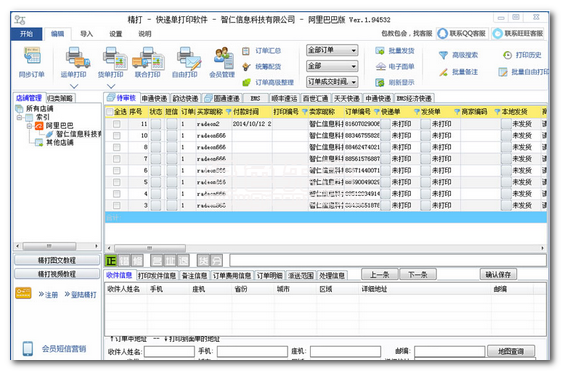Open the 全部 filter dropdown
The width and height of the screenshot is (561, 371).
click(332, 66)
